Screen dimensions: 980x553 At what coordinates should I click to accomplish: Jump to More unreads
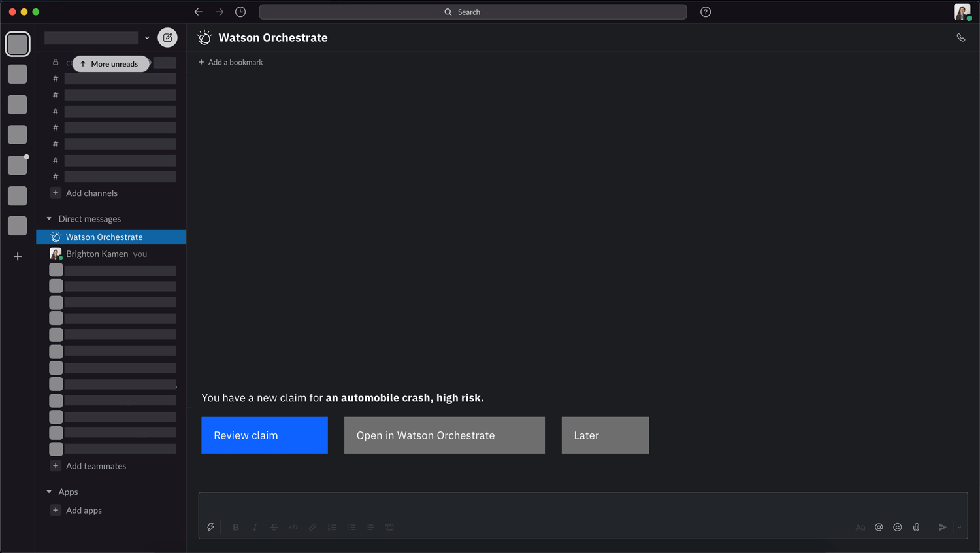pos(110,63)
